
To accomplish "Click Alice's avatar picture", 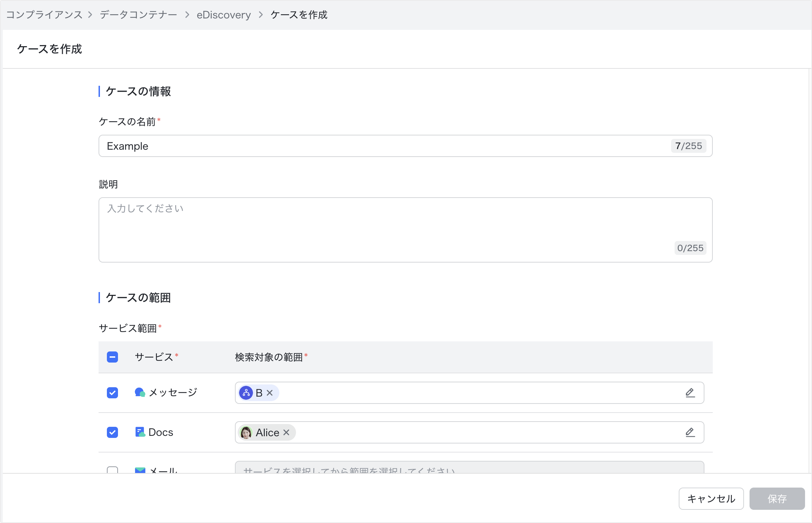I will (246, 432).
